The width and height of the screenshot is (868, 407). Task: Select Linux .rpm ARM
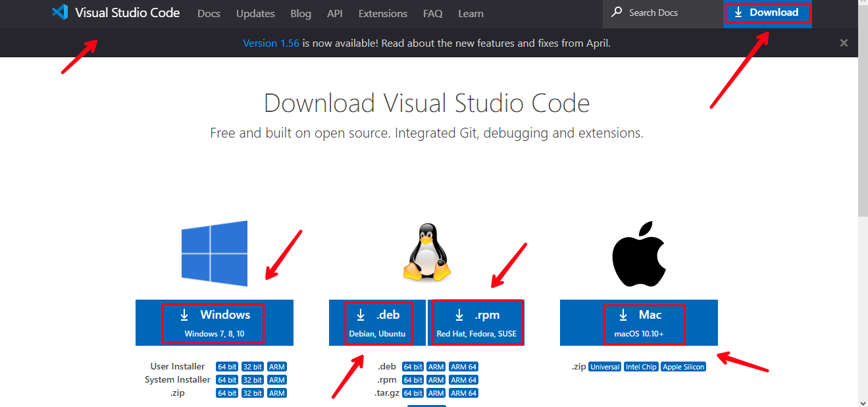(x=436, y=380)
